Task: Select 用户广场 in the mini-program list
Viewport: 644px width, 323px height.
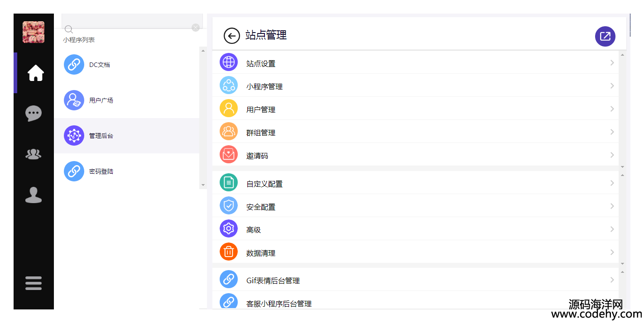Action: (x=101, y=100)
